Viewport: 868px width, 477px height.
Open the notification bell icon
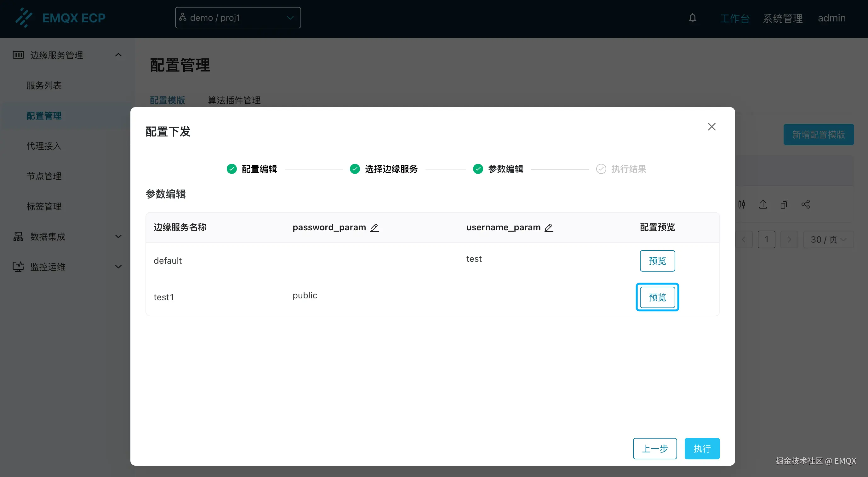coord(693,18)
